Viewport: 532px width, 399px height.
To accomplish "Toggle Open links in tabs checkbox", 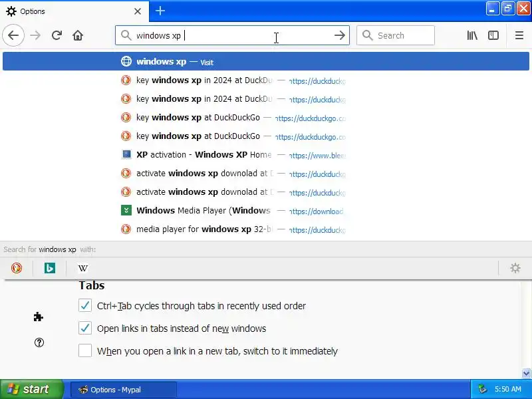I will tap(85, 328).
